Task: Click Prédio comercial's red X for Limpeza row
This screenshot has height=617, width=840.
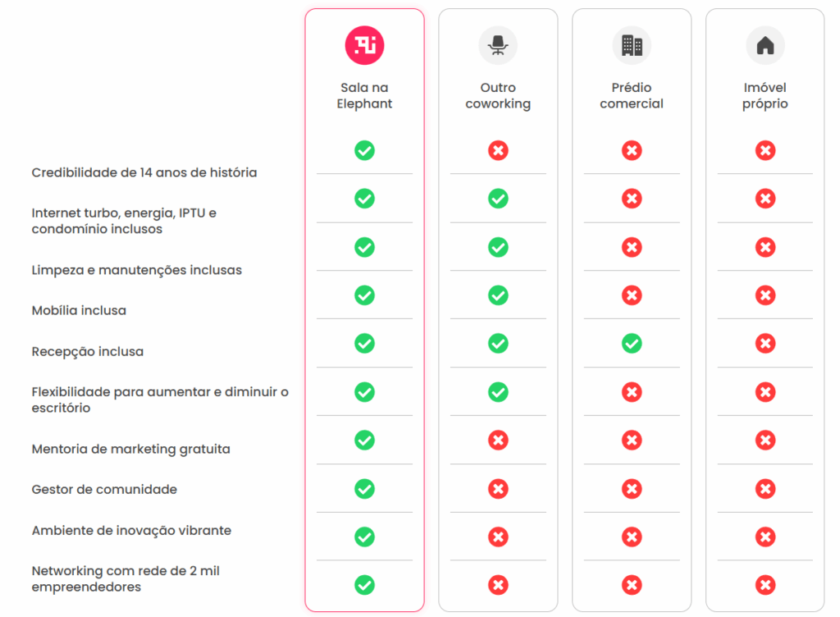Action: pos(632,247)
